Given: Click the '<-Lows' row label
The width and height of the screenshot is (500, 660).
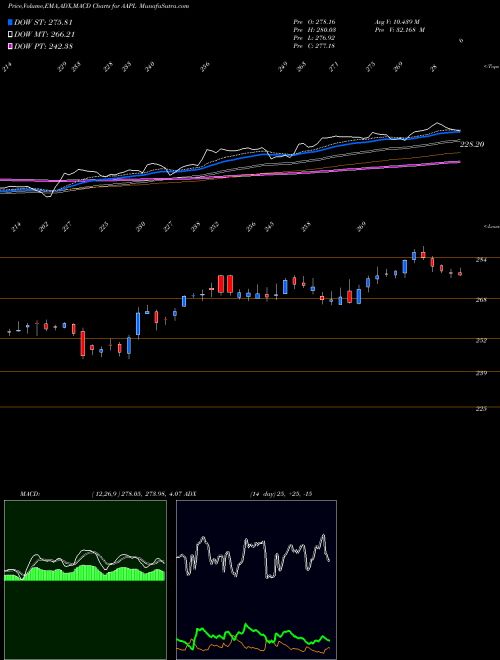Looking at the screenshot, I should point(491,226).
